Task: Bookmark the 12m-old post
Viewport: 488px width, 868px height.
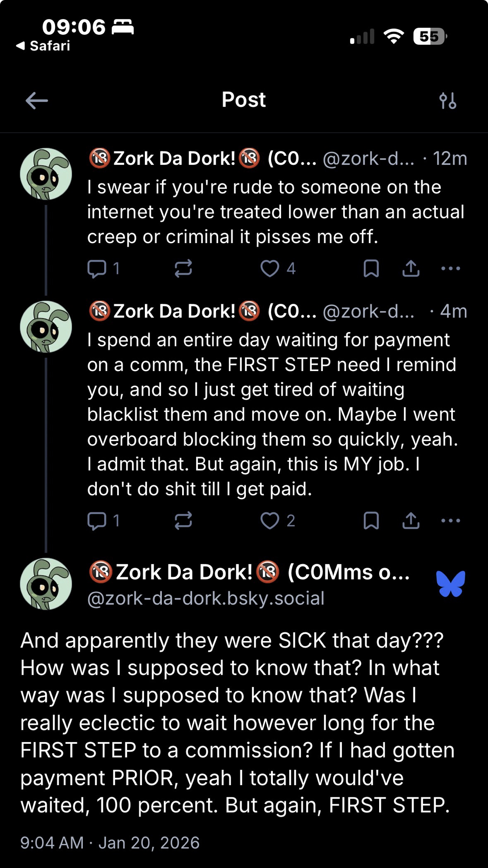Action: coord(371,269)
